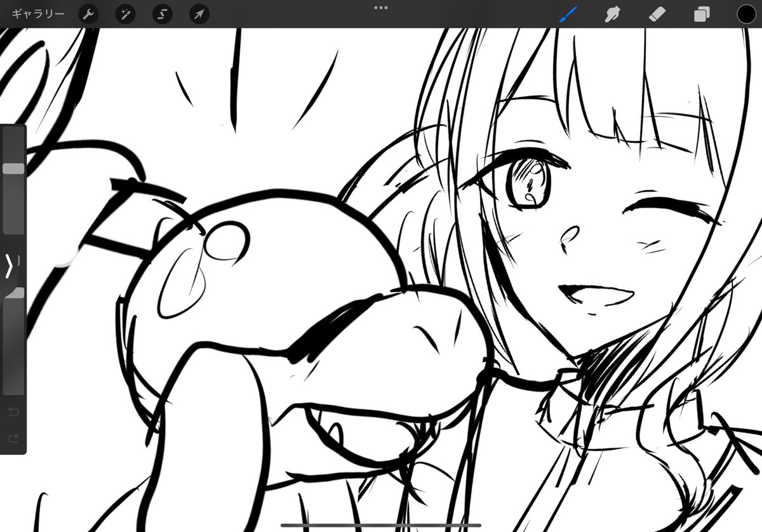Screen dimensions: 762x532
Task: Select the Smudge tool
Action: [612, 14]
